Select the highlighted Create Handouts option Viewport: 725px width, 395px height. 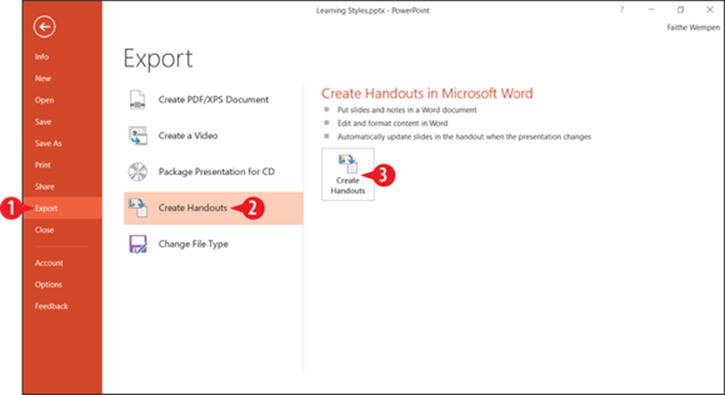pyautogui.click(x=213, y=208)
